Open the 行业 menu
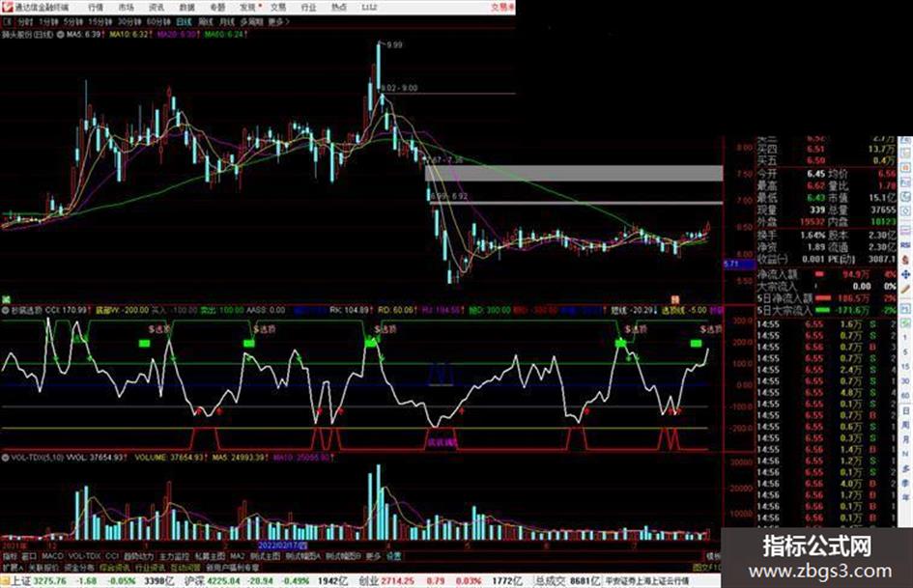The width and height of the screenshot is (913, 588). (308, 7)
